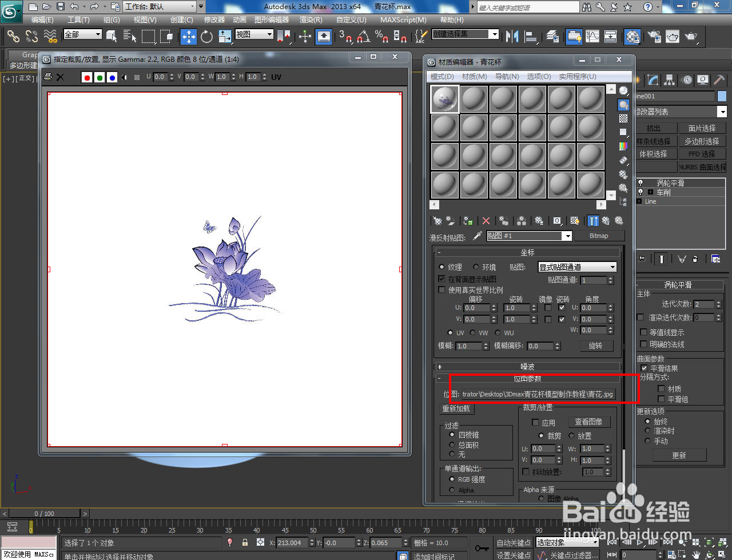Image resolution: width=732 pixels, height=560 pixels.
Task: Click the X clear icon in crop window
Action: (x=60, y=77)
